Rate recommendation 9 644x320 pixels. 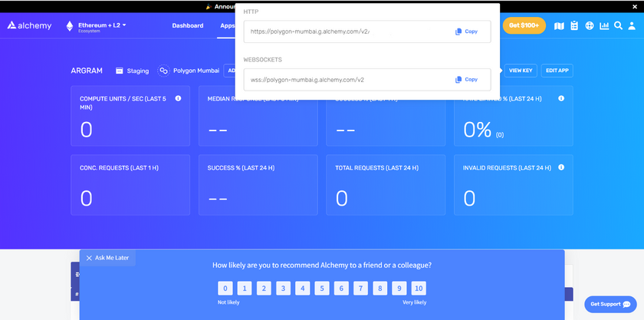click(399, 289)
